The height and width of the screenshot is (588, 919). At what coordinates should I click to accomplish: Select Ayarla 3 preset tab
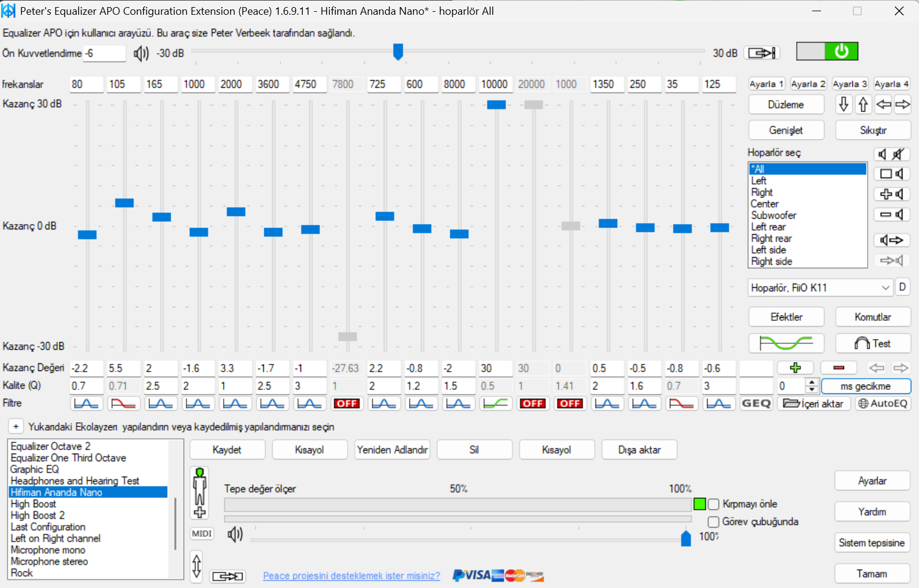coord(850,84)
